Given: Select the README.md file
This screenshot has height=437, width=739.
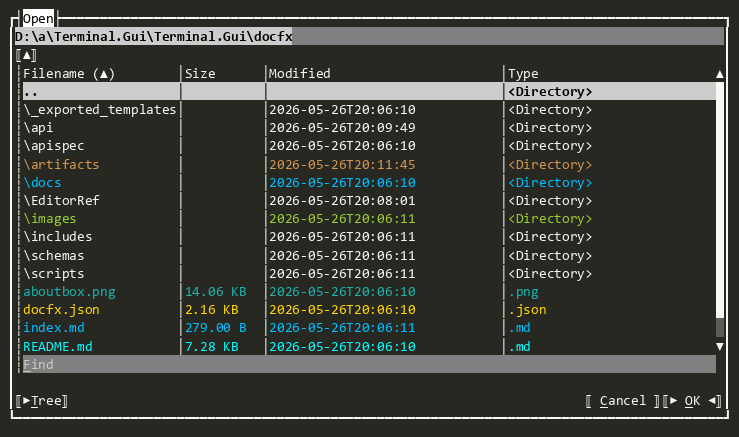Looking at the screenshot, I should 57,346.
